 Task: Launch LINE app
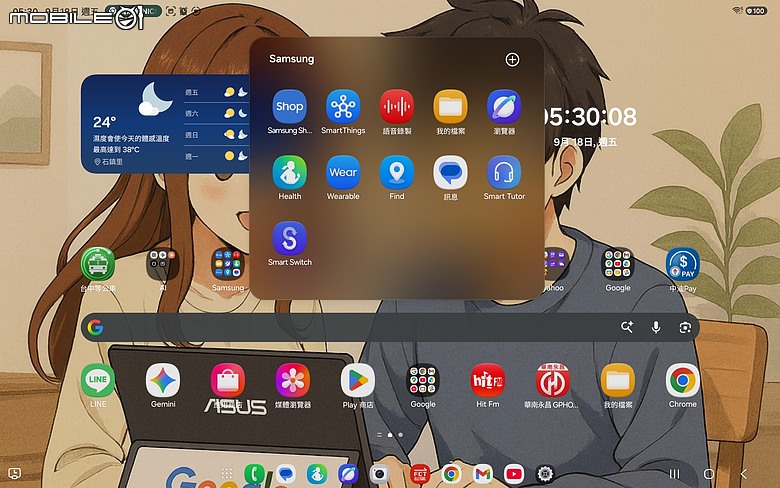pos(98,380)
